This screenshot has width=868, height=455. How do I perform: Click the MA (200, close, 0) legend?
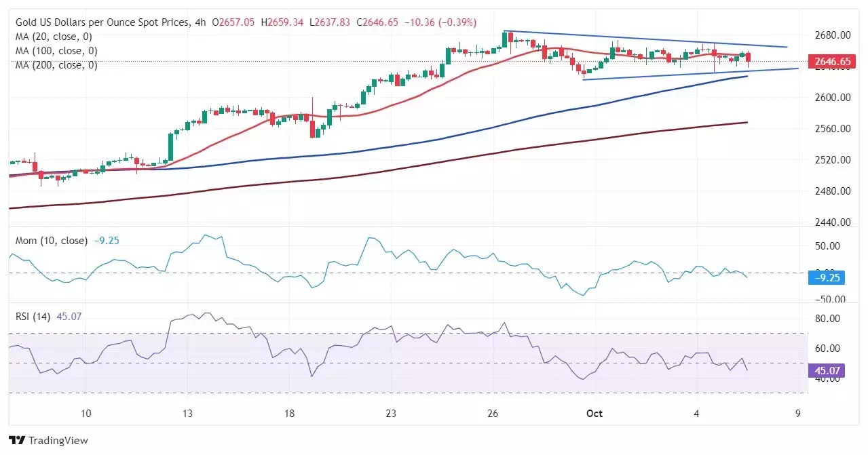[x=56, y=65]
